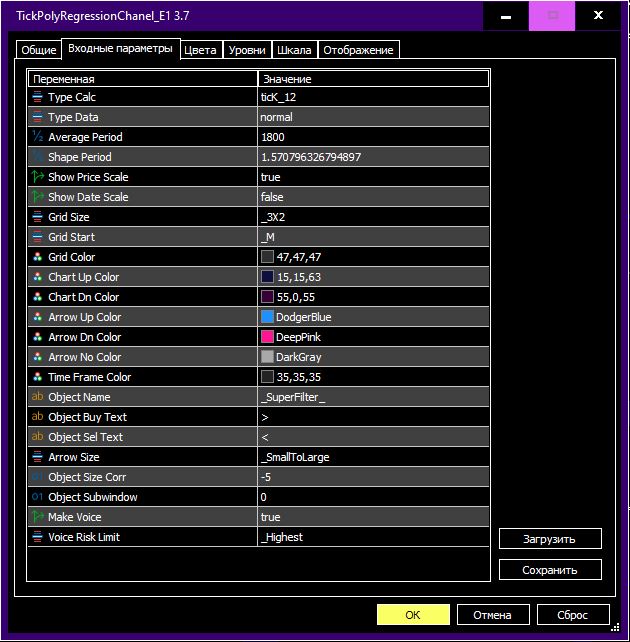This screenshot has width=630, height=642.
Task: Click the Загрузить button
Action: (550, 539)
